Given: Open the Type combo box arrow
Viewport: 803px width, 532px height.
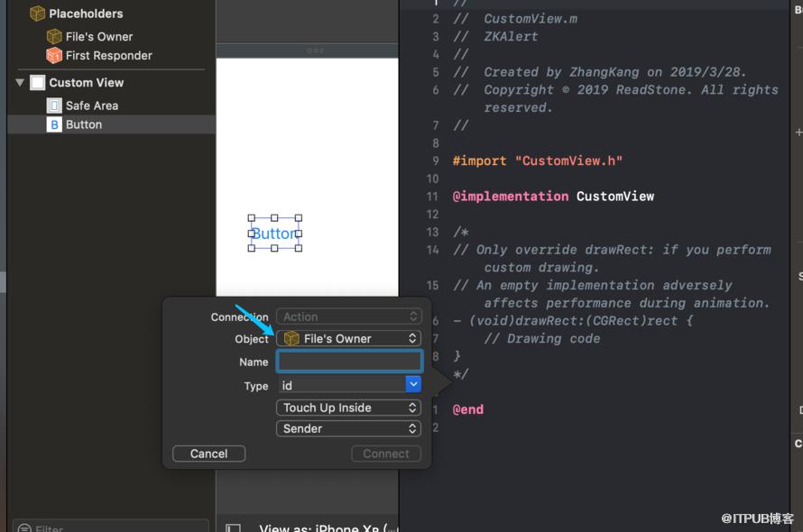Looking at the screenshot, I should [413, 384].
